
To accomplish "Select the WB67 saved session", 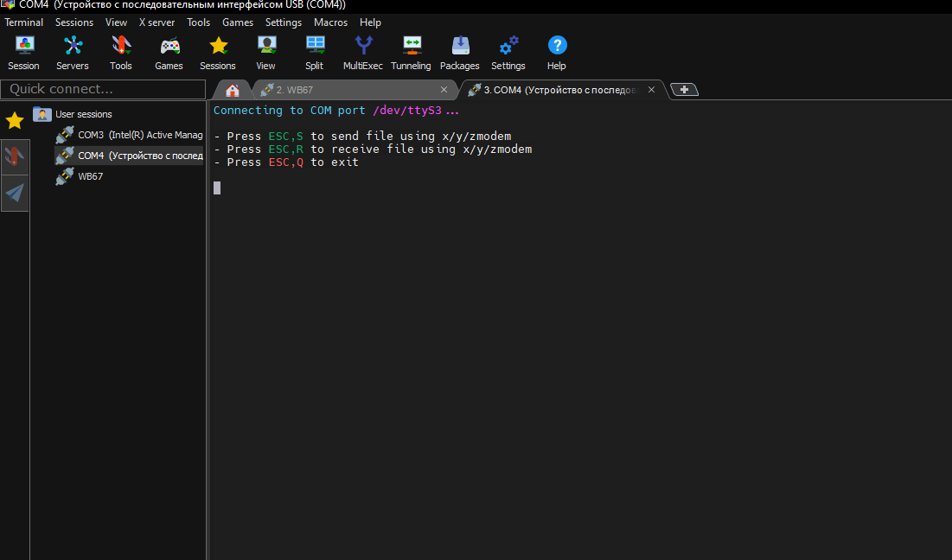I will pos(90,176).
